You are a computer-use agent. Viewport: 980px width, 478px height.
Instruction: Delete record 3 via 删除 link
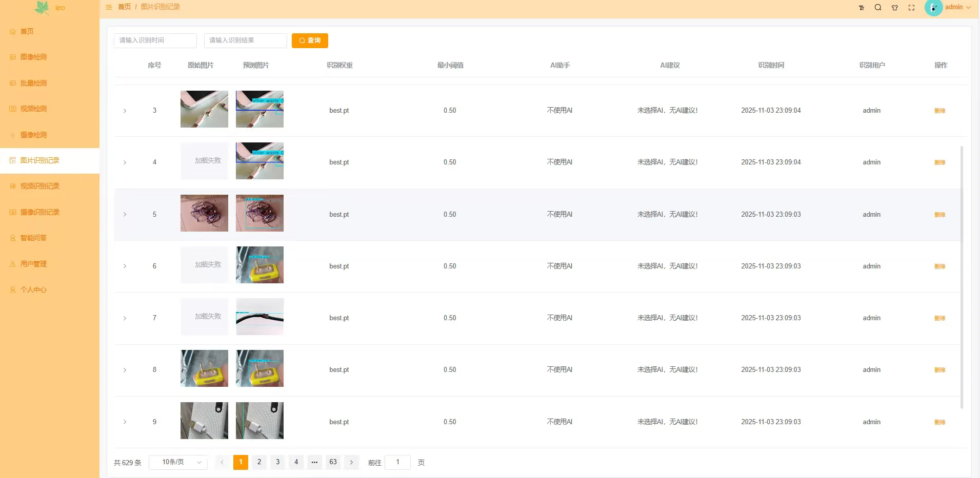coord(939,110)
